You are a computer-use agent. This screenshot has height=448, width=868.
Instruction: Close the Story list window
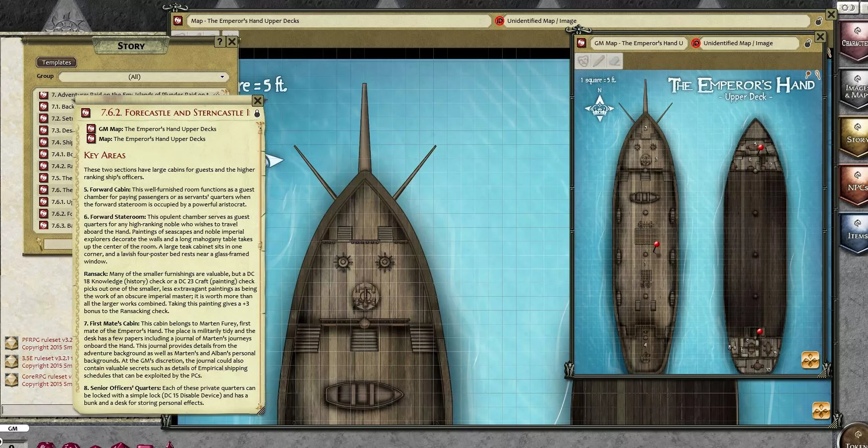point(231,42)
